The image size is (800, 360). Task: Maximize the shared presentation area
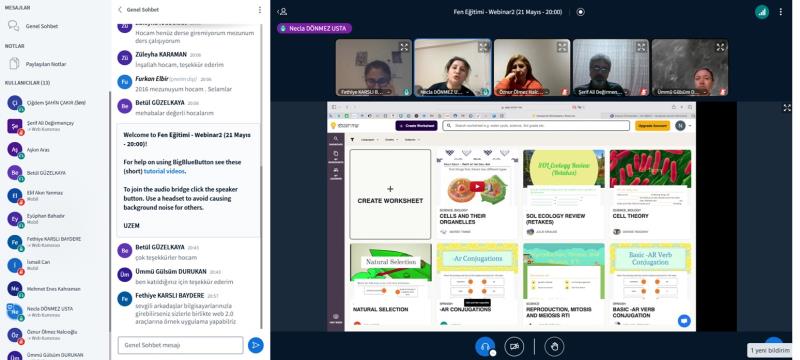click(x=787, y=108)
